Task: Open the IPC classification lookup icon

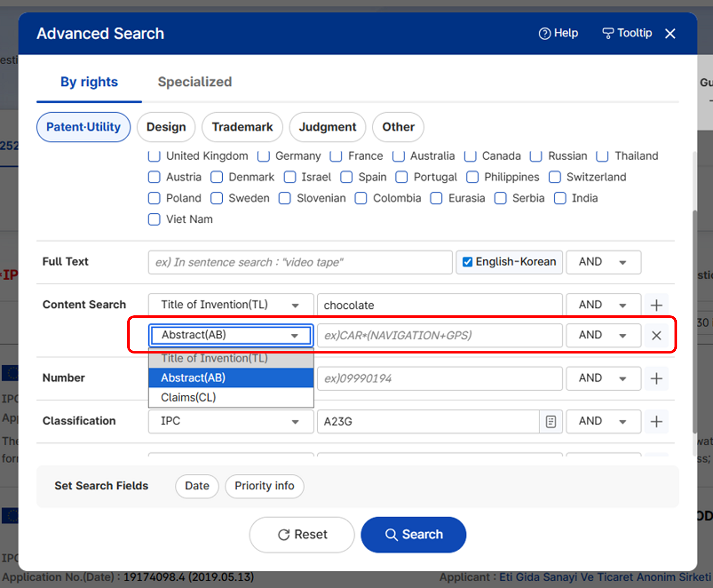Action: [x=551, y=422]
